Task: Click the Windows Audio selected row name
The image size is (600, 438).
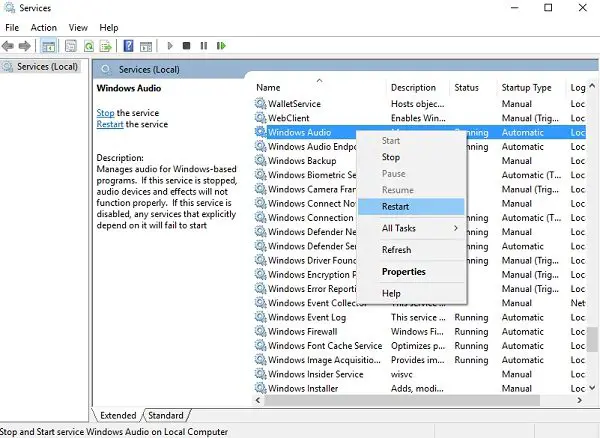Action: 299,132
